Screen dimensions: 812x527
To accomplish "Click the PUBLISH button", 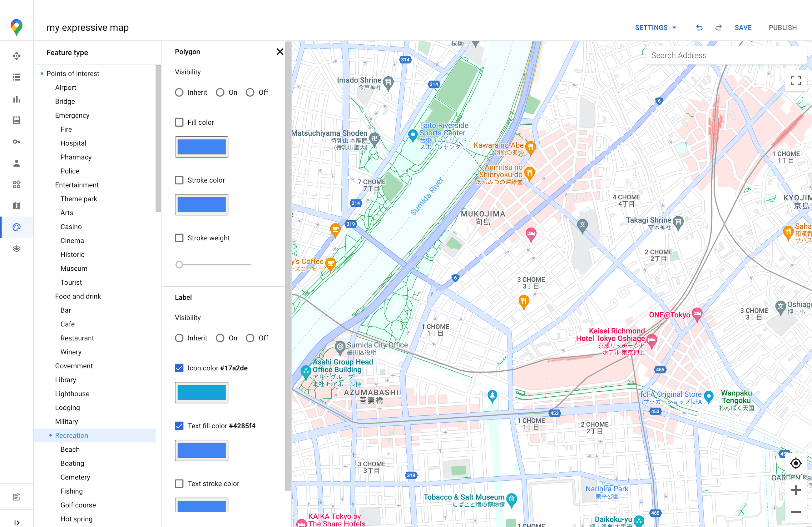I will 783,28.
